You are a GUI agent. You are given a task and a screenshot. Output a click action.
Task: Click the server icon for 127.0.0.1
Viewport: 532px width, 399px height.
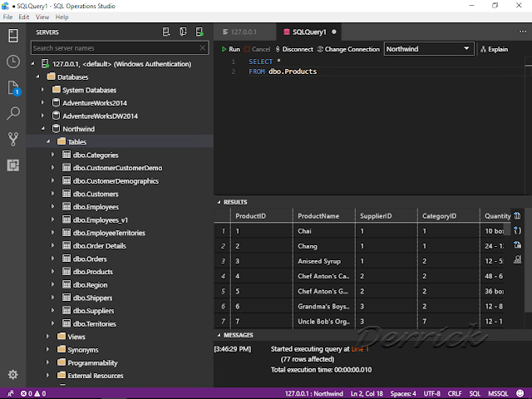pyautogui.click(x=45, y=63)
